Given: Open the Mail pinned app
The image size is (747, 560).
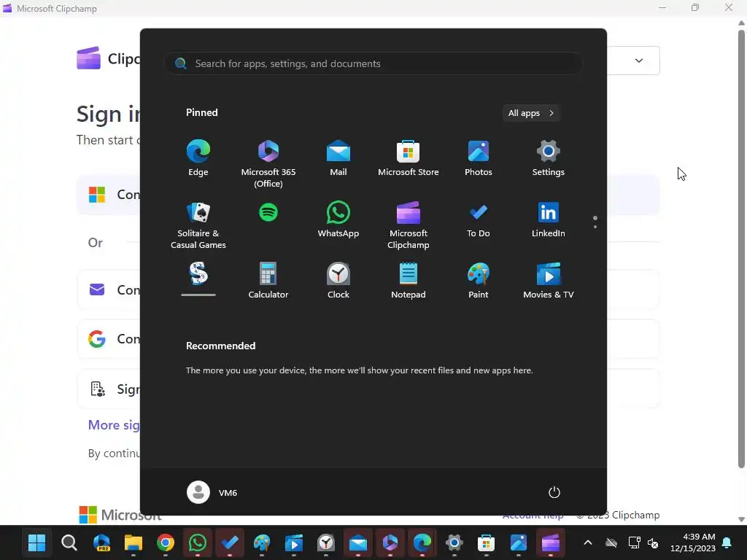Looking at the screenshot, I should (x=338, y=158).
